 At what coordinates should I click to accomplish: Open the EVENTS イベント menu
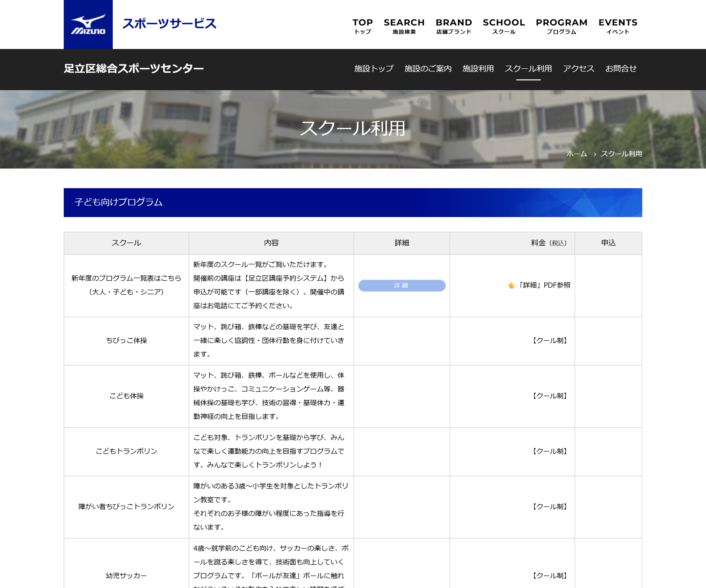click(x=618, y=26)
